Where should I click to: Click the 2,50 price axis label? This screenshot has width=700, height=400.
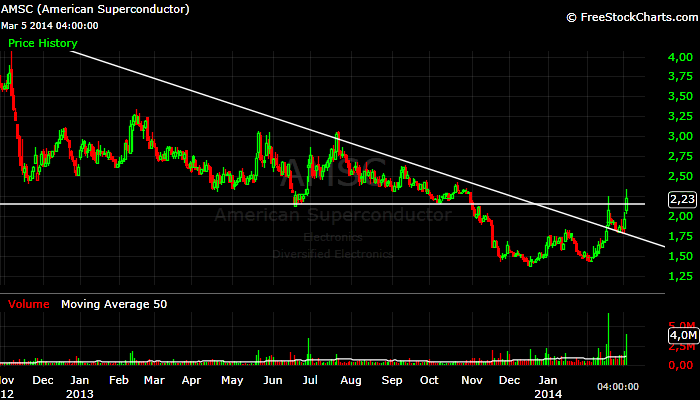point(680,176)
